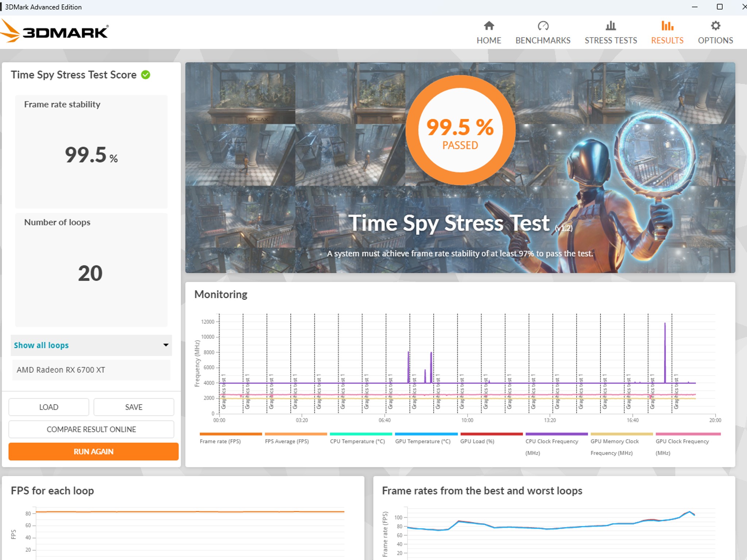Viewport: 747px width, 560px height.
Task: Click the 3DMark logo
Action: [x=55, y=32]
